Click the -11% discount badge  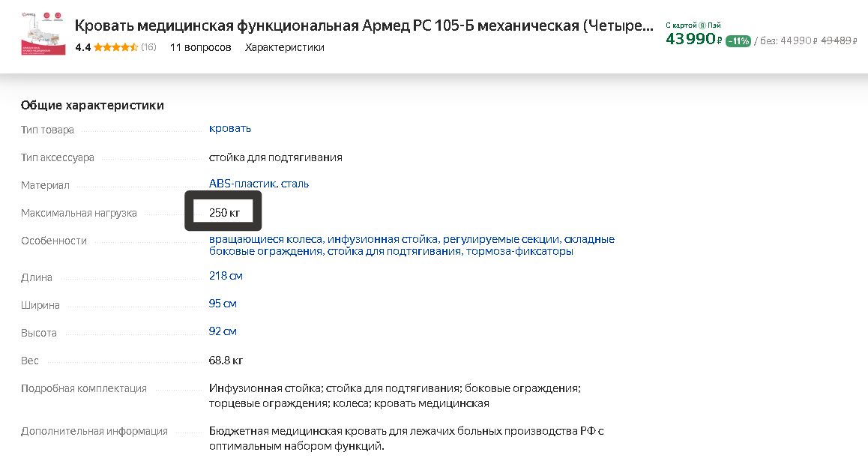pyautogui.click(x=738, y=41)
